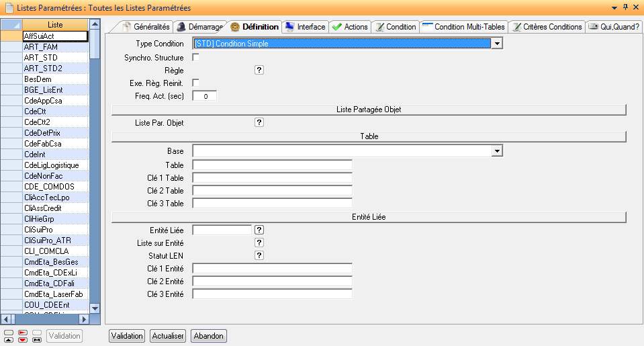
Task: Click the help icon beside Liste Par. Objet
Action: [x=259, y=122]
